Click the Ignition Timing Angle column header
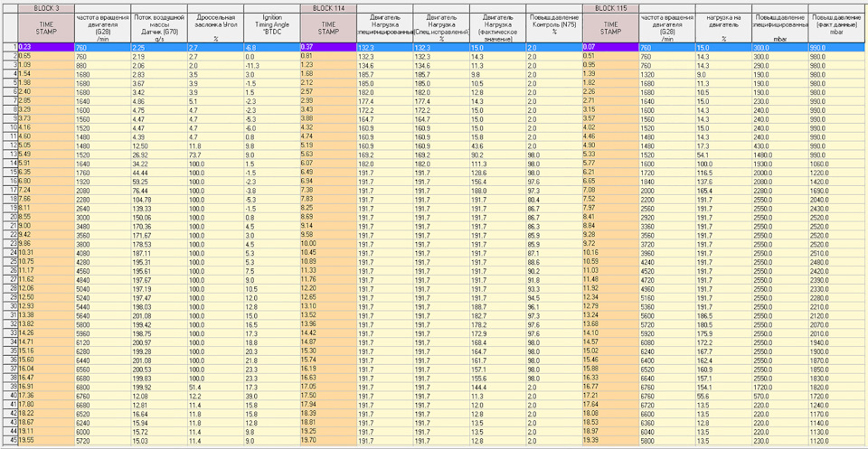Image resolution: width=868 pixels, height=449 pixels. tap(272, 28)
